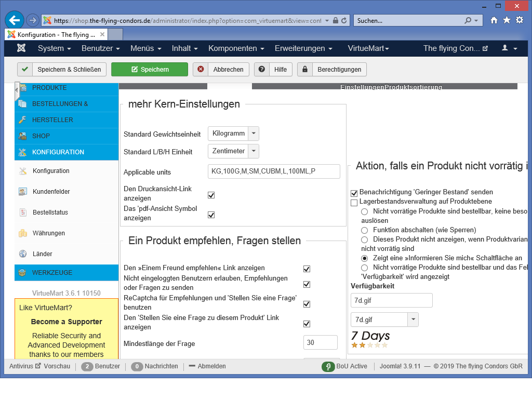Click the browser back arrow button
Screen dimensions: 532x399
point(15,20)
